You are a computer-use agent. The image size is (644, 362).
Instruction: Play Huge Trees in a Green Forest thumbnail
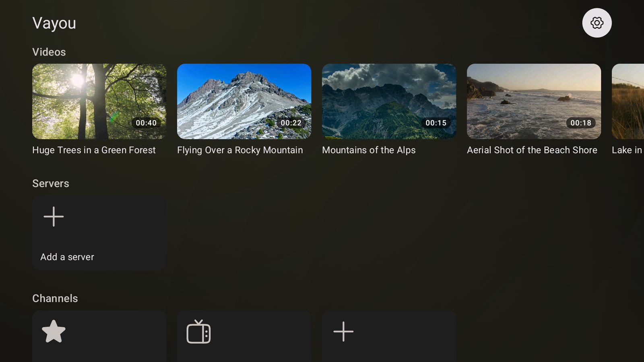pyautogui.click(x=99, y=101)
